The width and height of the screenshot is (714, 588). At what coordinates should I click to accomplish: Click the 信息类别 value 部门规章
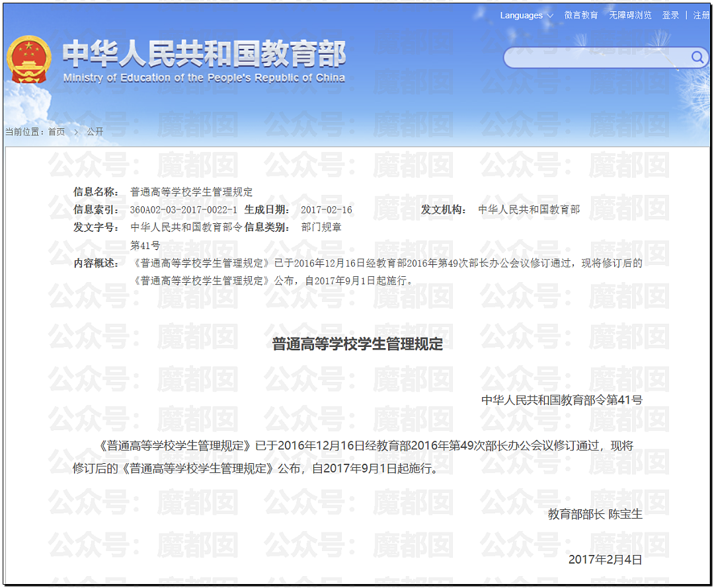point(321,227)
